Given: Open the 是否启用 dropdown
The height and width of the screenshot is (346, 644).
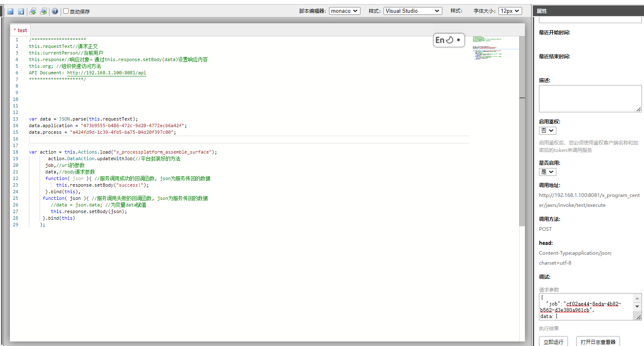Looking at the screenshot, I should (x=548, y=172).
